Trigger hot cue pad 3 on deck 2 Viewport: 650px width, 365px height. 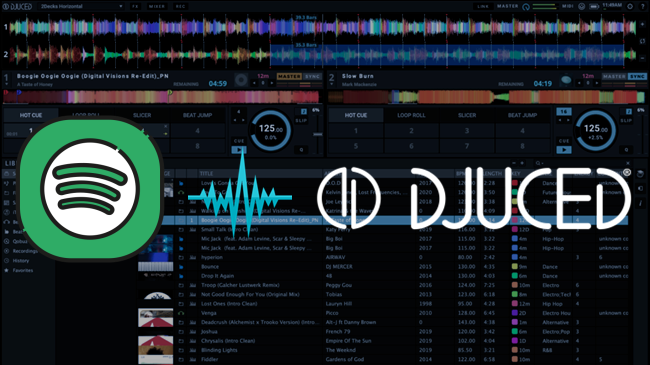click(x=467, y=131)
